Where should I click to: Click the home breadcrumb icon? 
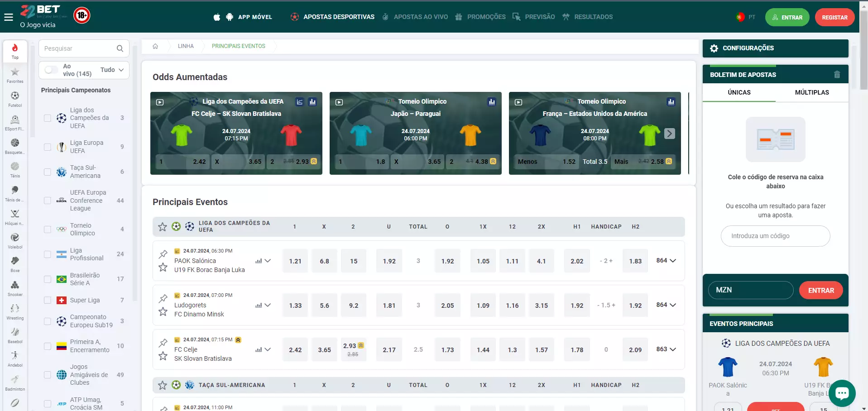click(155, 46)
